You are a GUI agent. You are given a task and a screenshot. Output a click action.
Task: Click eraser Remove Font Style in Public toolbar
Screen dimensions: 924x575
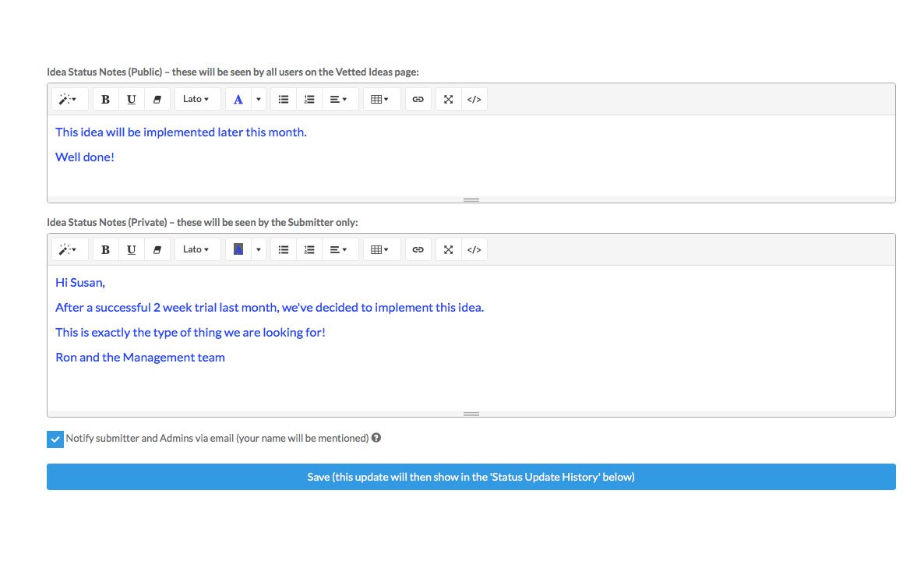coord(157,99)
